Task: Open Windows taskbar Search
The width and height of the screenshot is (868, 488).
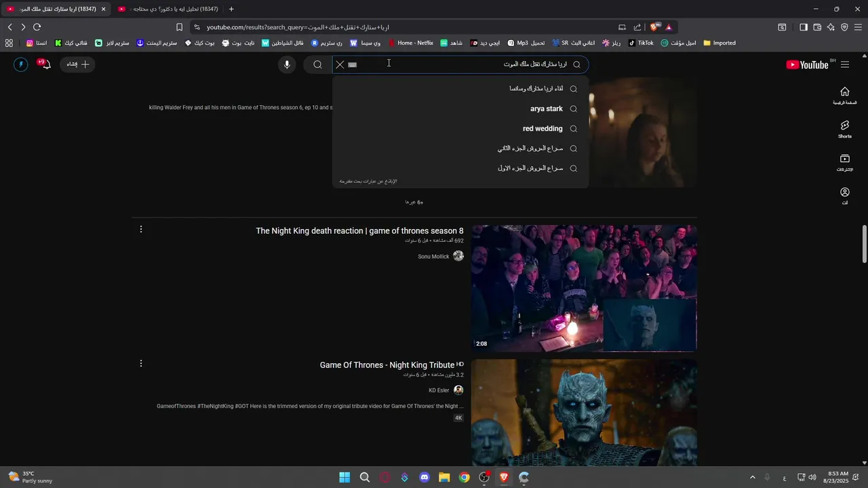Action: pyautogui.click(x=365, y=477)
